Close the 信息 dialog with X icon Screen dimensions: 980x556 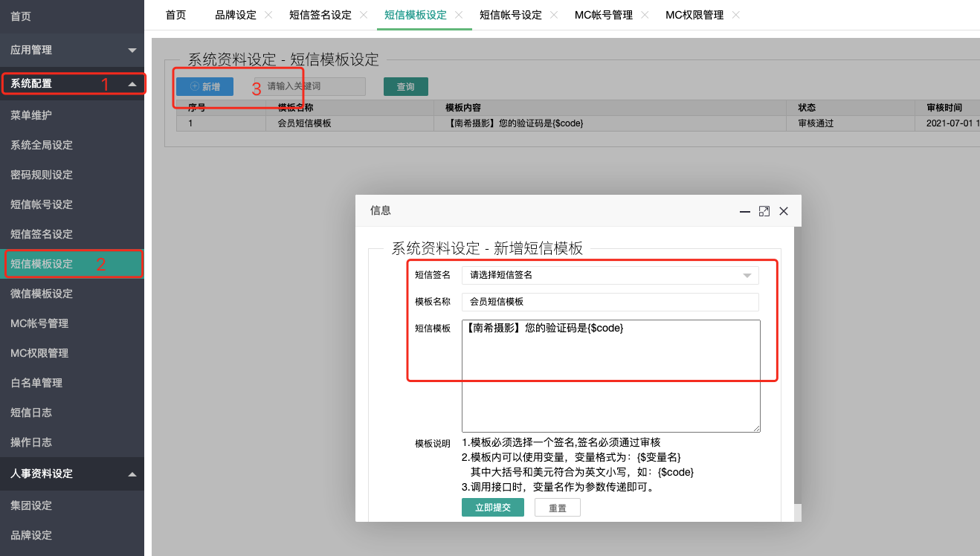(783, 211)
